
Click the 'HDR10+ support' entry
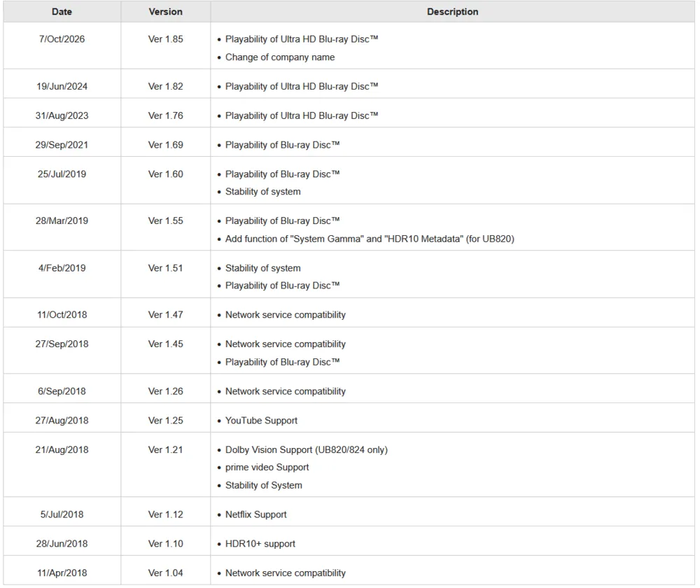[x=260, y=544]
